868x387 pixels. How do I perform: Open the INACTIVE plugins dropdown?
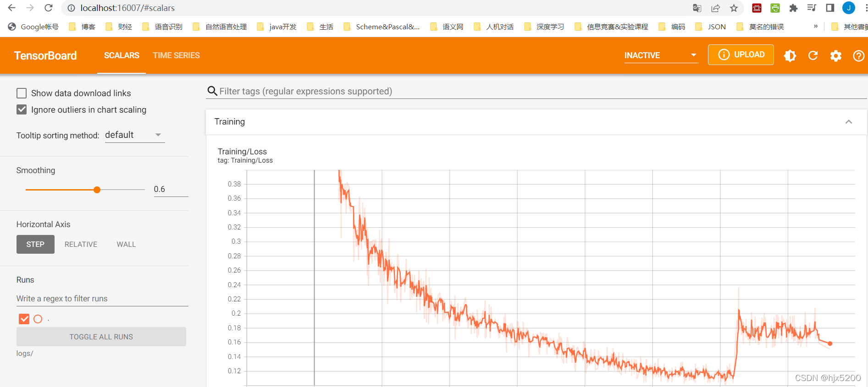coord(661,55)
